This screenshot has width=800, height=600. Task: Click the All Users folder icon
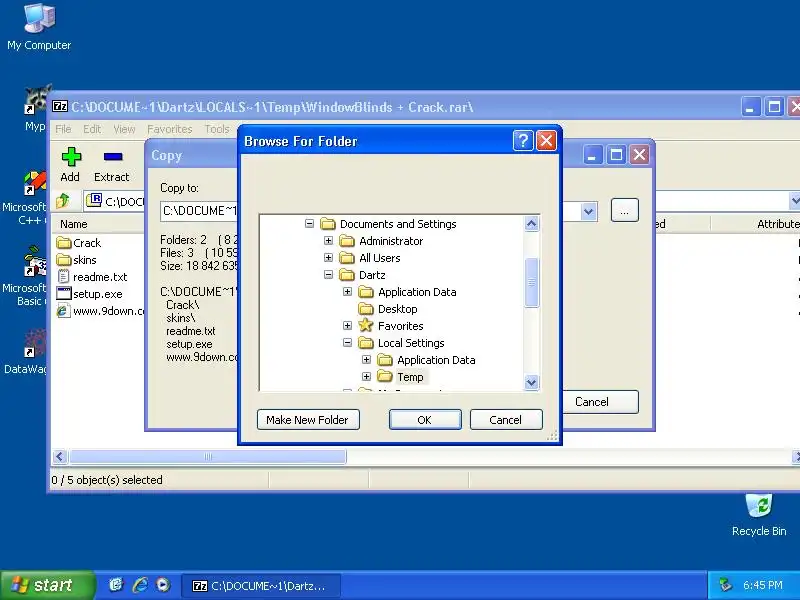click(347, 258)
